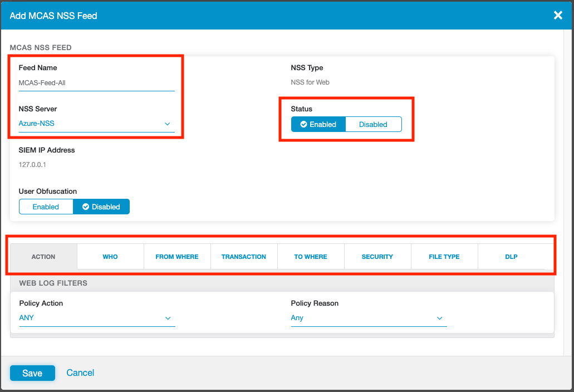The image size is (574, 392).
Task: Close the Add MCAS NSS Feed dialog
Action: point(558,16)
